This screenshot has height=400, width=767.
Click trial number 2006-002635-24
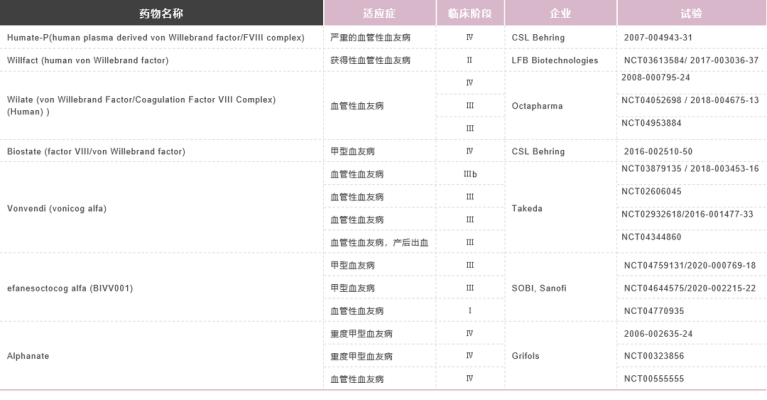[658, 333]
